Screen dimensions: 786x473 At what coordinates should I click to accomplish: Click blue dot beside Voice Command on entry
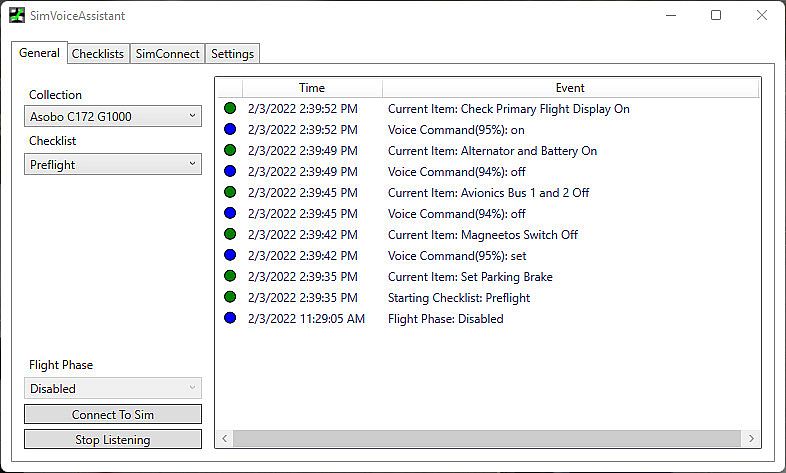230,130
